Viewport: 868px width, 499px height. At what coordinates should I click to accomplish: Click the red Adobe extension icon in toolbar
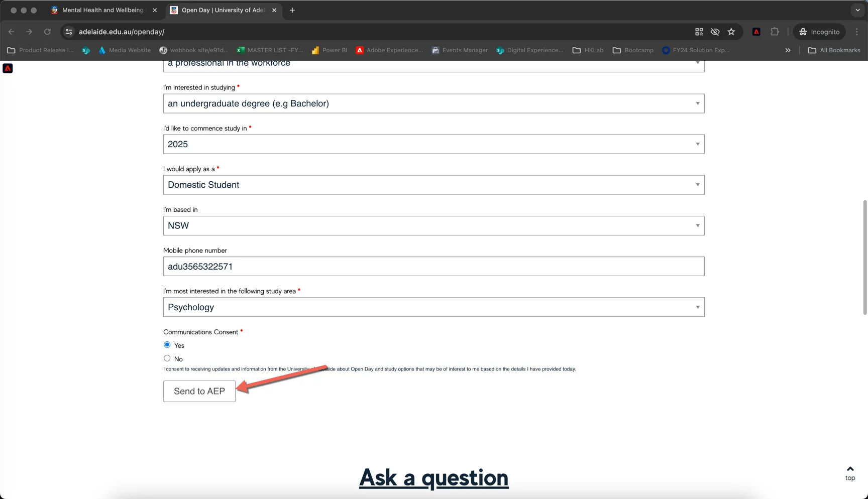pos(756,32)
